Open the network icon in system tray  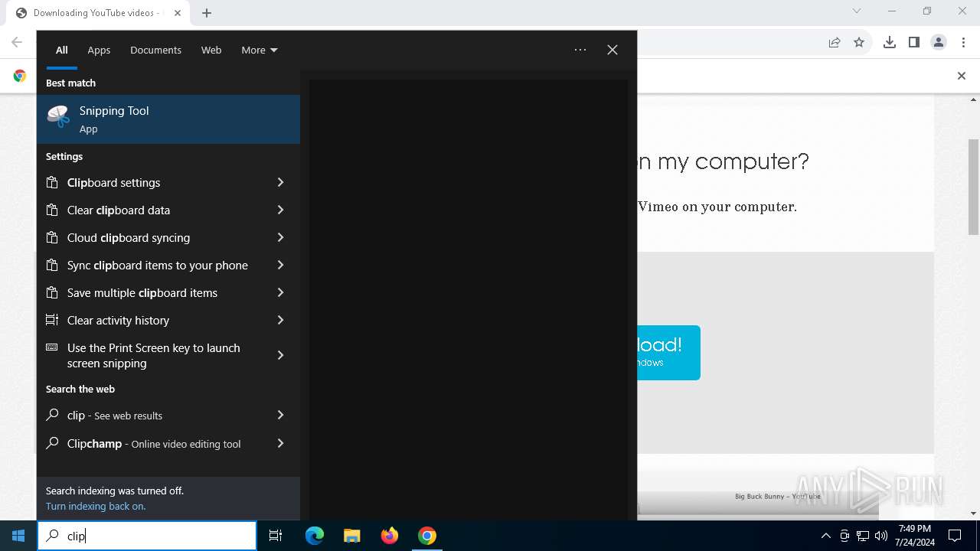coord(863,536)
